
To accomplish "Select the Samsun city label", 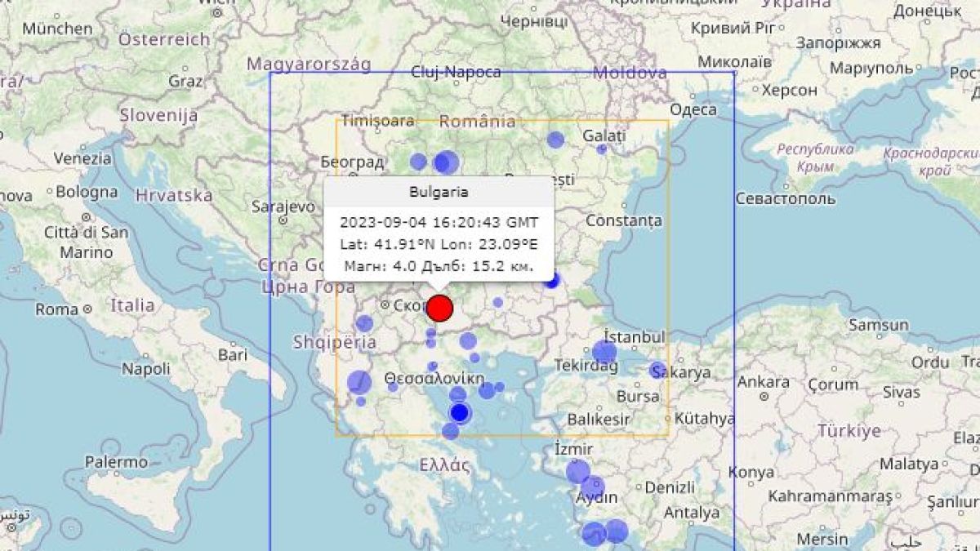I will 878,325.
